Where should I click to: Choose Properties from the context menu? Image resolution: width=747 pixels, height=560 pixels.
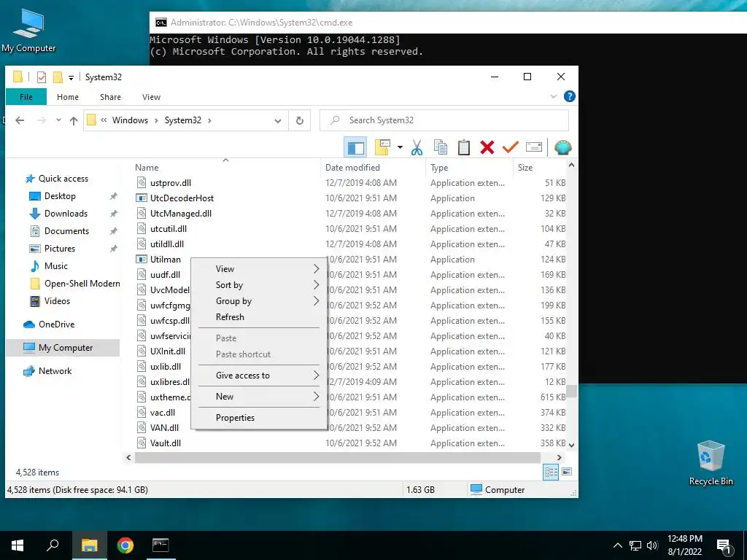pos(259,418)
